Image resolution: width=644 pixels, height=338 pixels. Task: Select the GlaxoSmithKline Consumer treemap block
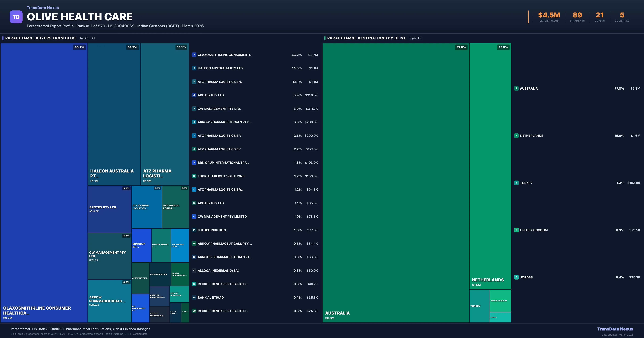44,183
